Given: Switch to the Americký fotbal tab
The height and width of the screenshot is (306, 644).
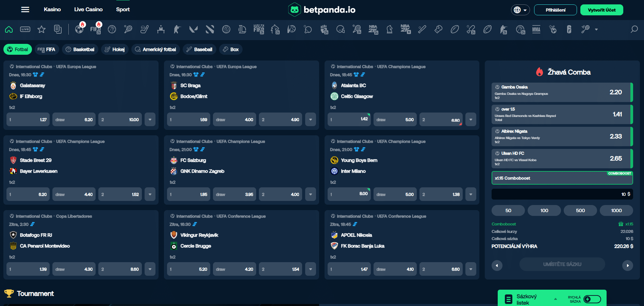Looking at the screenshot, I should coord(155,49).
